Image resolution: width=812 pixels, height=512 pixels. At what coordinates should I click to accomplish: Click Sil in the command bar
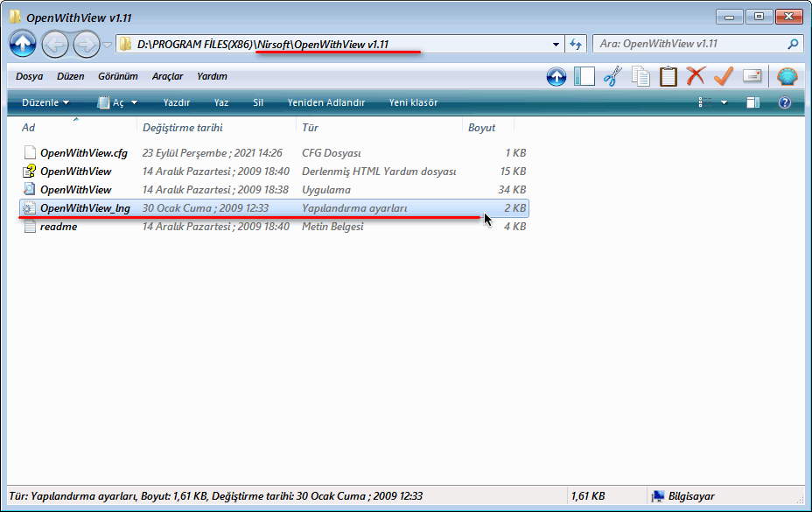coord(258,102)
